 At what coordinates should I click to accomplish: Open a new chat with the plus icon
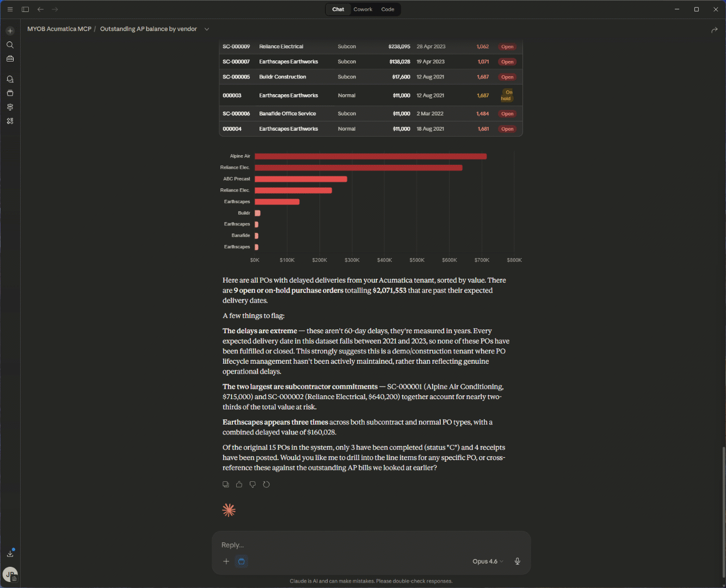pyautogui.click(x=10, y=31)
